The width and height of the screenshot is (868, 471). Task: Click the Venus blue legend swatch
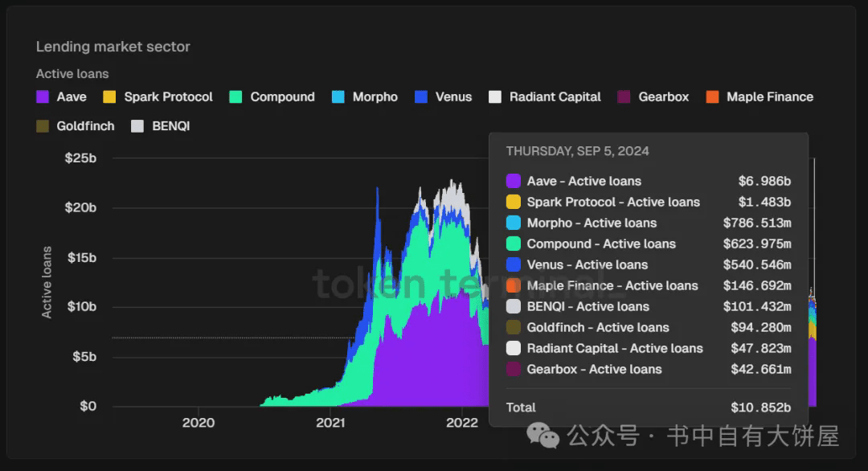pos(421,97)
